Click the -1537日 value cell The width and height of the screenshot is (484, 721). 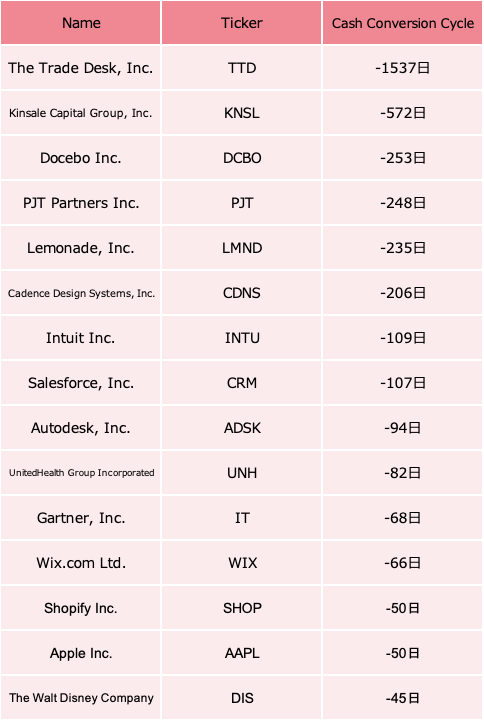402,68
